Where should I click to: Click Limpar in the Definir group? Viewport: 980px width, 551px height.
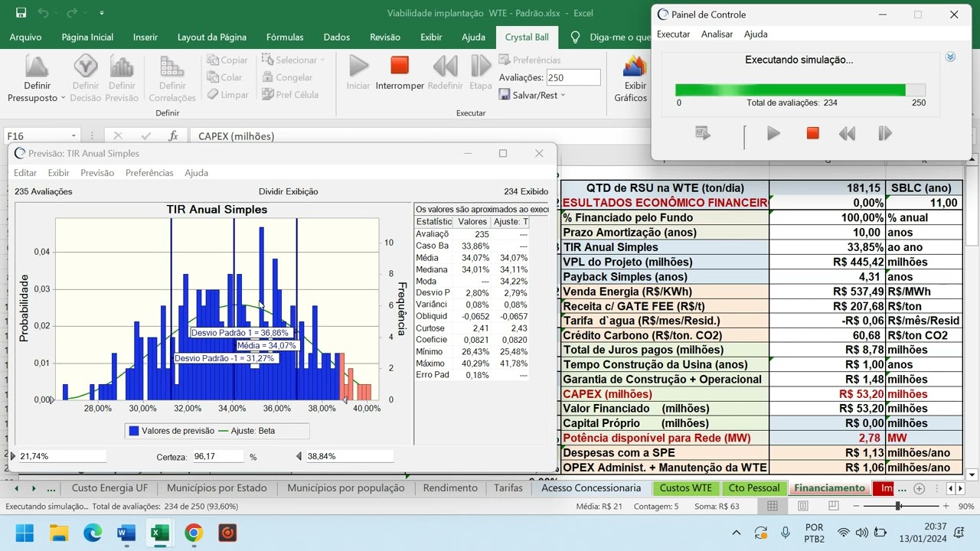tap(227, 95)
